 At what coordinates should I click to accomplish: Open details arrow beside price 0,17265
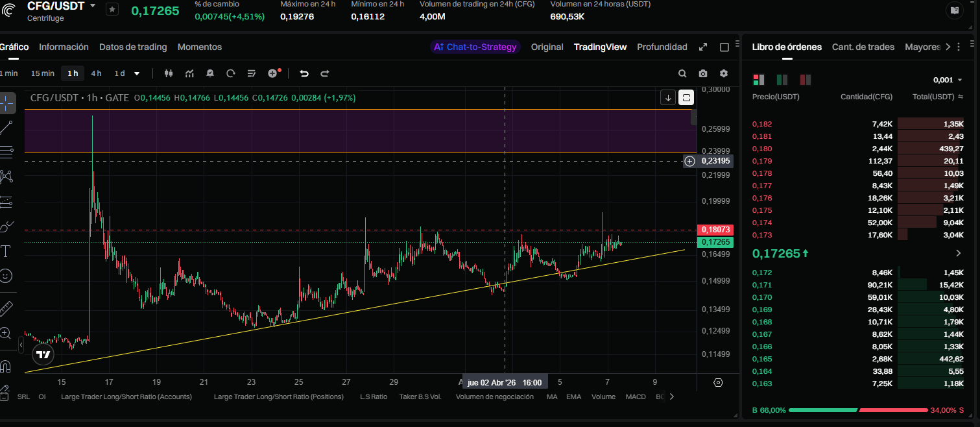coord(959,253)
